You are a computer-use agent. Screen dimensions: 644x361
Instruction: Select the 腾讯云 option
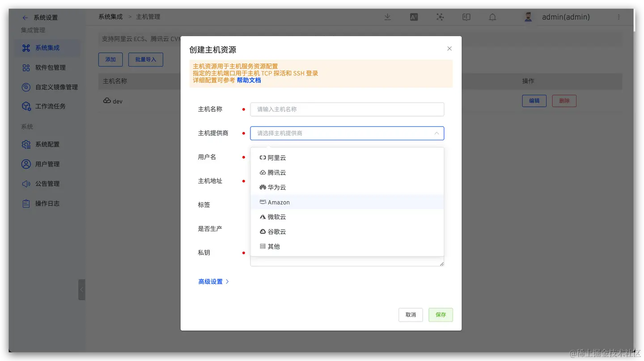click(x=347, y=172)
